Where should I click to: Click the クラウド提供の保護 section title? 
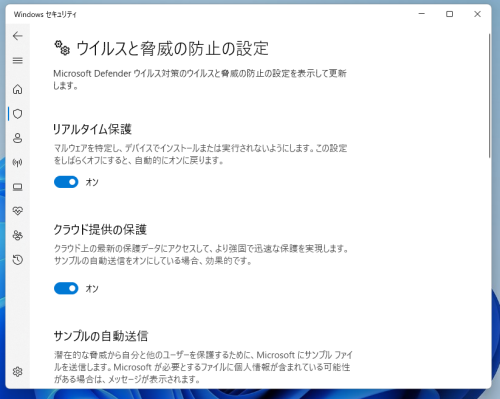point(100,230)
